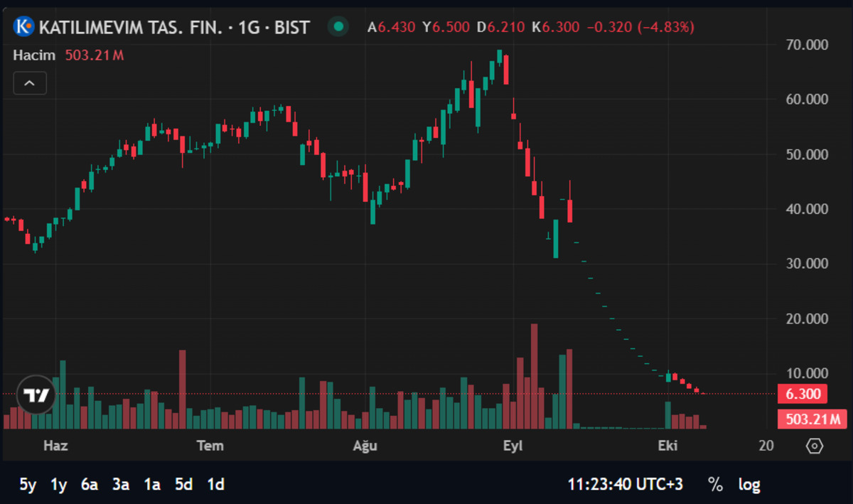Click the current price tag on the price axis
This screenshot has height=504, width=853.
click(803, 394)
